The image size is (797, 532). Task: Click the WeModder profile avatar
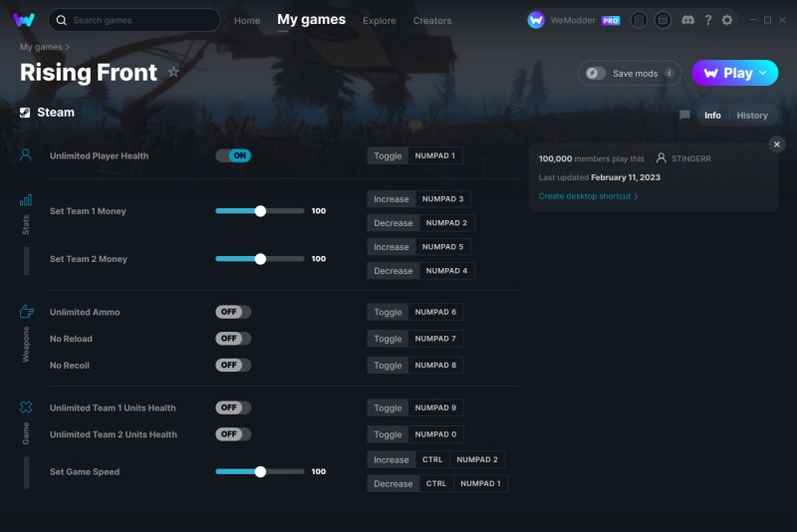click(536, 20)
